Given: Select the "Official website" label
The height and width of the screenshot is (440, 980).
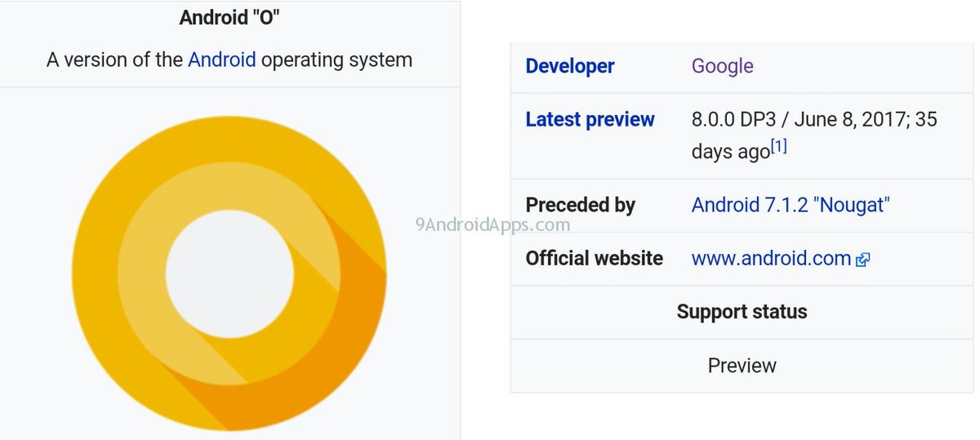Looking at the screenshot, I should click(594, 259).
